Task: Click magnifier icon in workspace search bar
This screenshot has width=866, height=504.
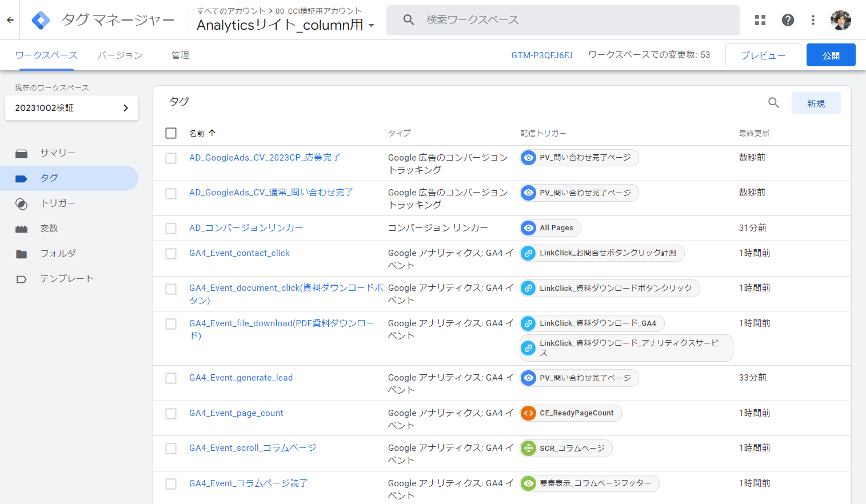Action: click(409, 20)
